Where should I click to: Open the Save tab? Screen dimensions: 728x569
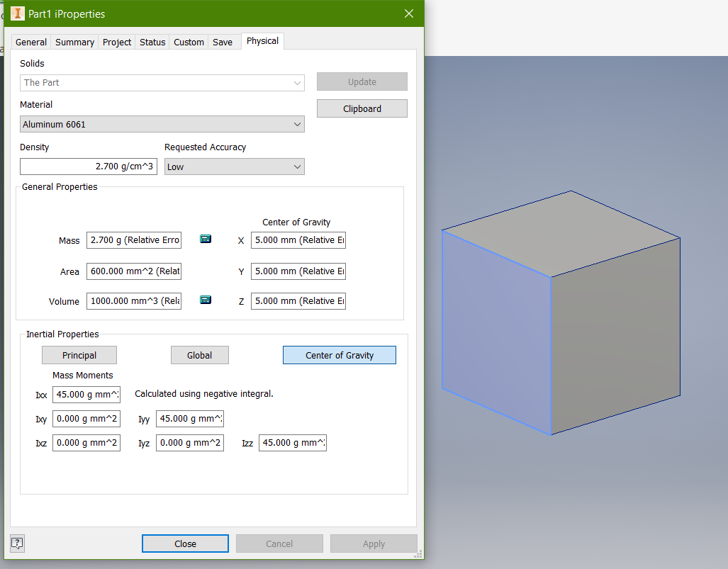point(223,43)
